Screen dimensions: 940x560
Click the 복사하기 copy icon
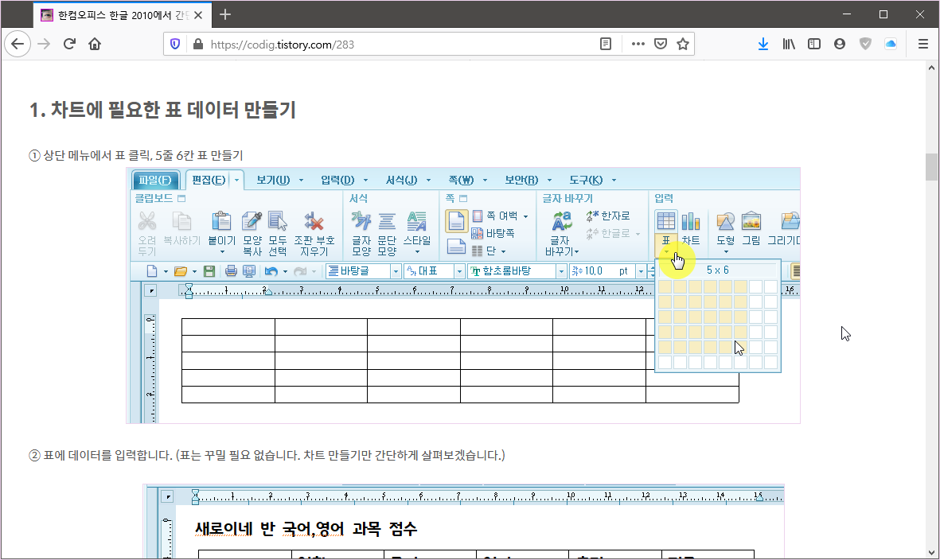pos(181,221)
